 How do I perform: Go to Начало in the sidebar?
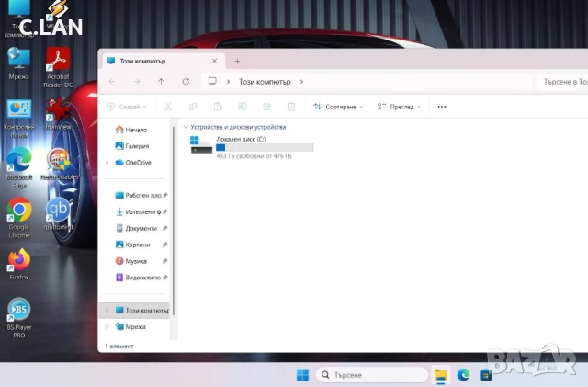135,130
